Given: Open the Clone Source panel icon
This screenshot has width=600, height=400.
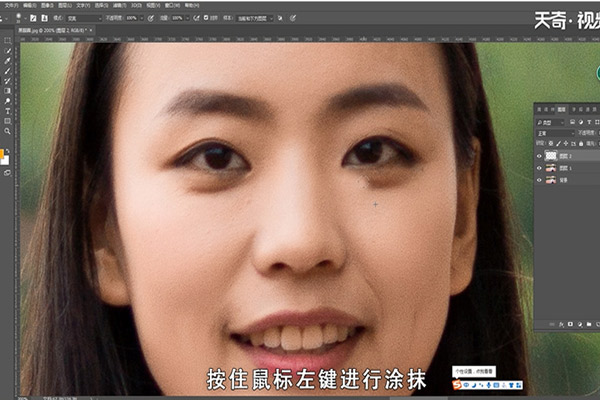Looking at the screenshot, I should [x=44, y=18].
